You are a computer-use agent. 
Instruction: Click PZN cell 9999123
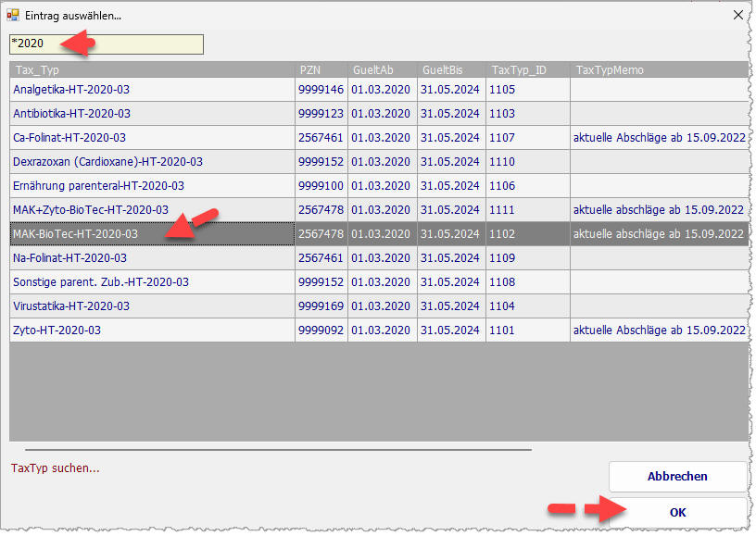coord(321,114)
